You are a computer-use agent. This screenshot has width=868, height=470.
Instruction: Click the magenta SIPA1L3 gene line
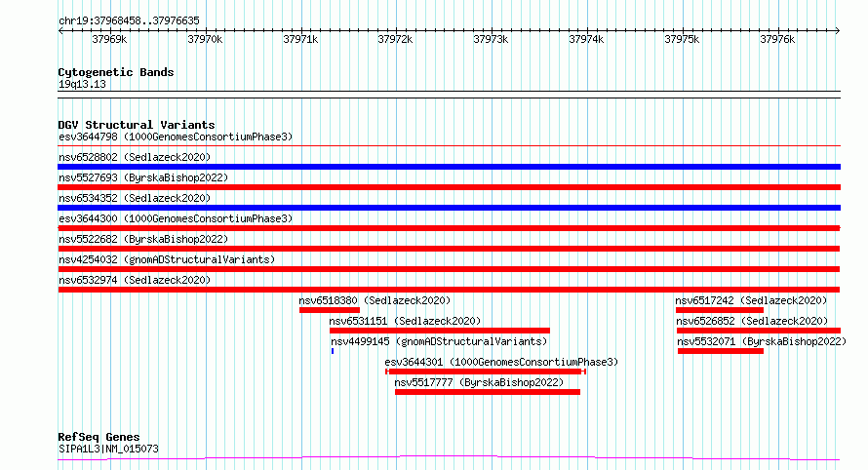[x=449, y=458]
